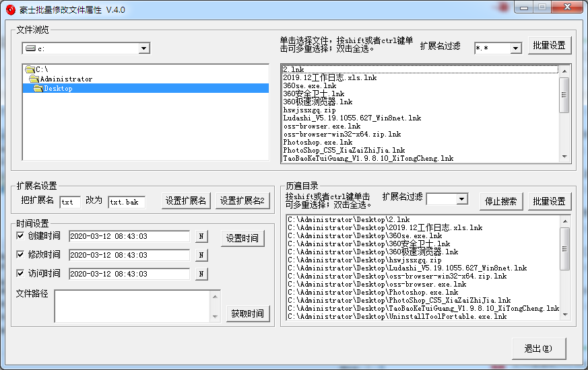Click the red app icon in title bar
The image size is (588, 370).
(11, 9)
